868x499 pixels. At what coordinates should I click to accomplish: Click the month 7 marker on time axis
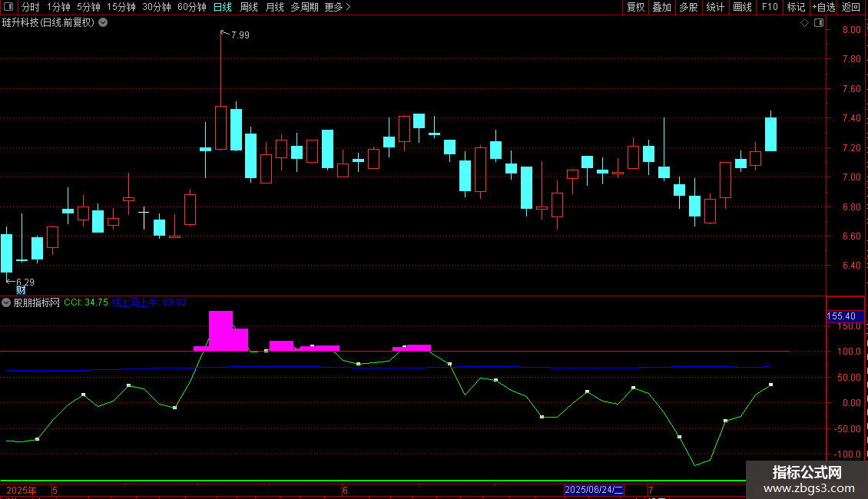pyautogui.click(x=651, y=490)
